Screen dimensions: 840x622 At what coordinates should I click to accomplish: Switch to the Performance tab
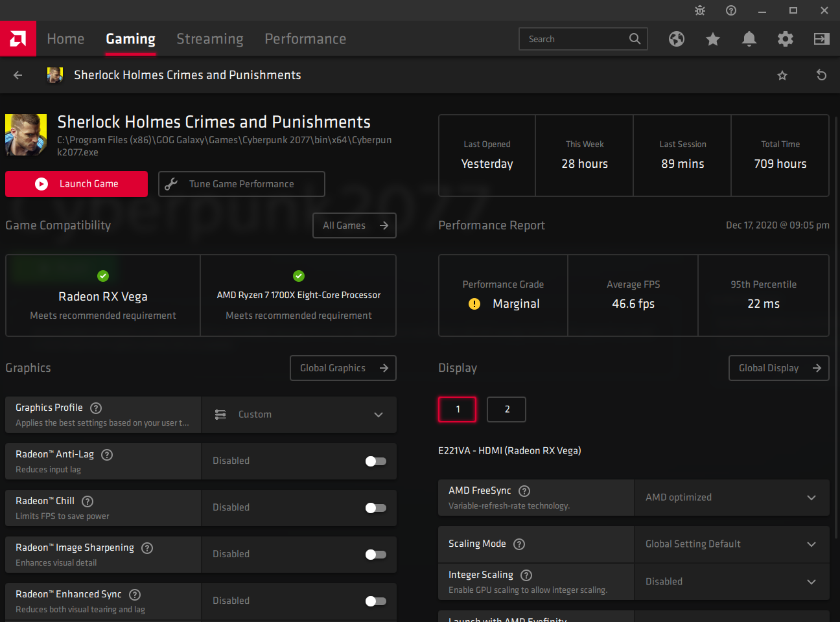point(305,39)
